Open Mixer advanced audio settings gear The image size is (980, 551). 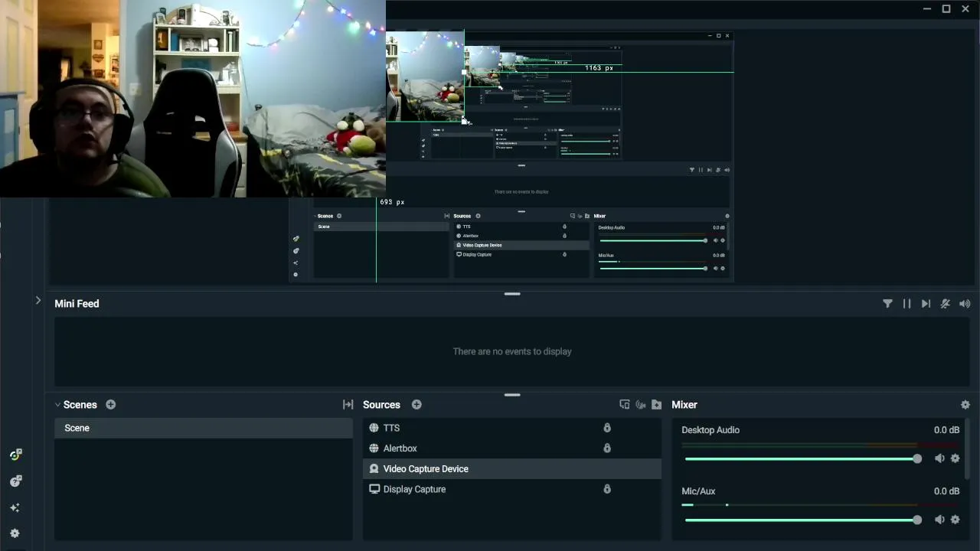coord(965,405)
